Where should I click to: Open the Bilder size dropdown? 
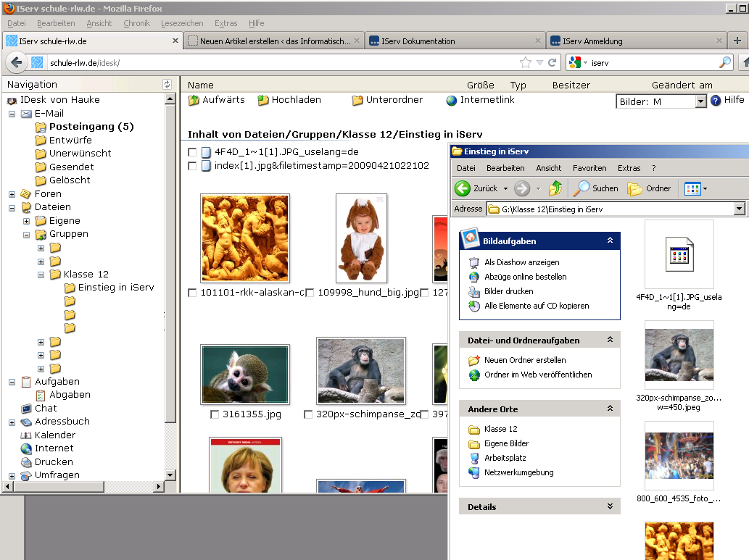click(700, 101)
